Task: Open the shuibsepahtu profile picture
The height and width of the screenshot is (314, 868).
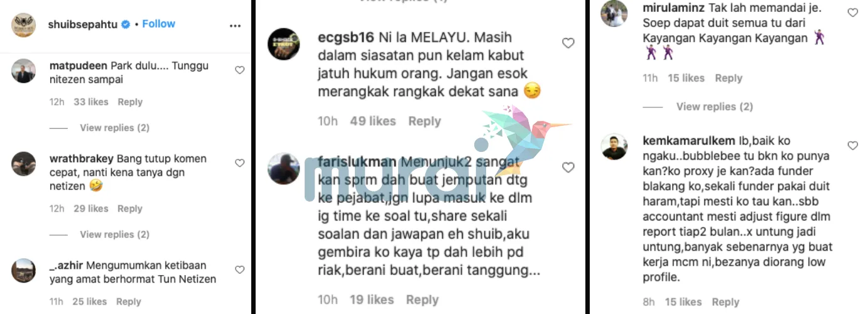Action: coord(23,24)
